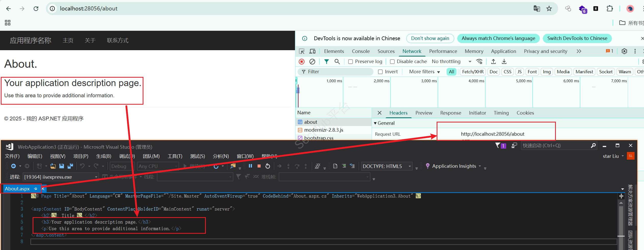Screen dimensions: 644x250
Task: Stop debugging with the red square
Action: (259, 166)
